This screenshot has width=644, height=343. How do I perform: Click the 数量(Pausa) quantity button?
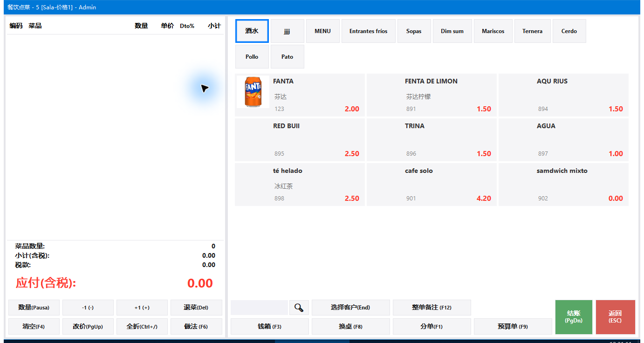coord(34,308)
